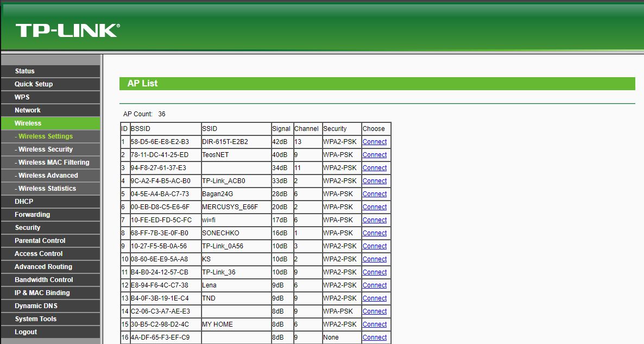This screenshot has width=644, height=344.
Task: Open Advanced Routing menu
Action: click(x=50, y=267)
